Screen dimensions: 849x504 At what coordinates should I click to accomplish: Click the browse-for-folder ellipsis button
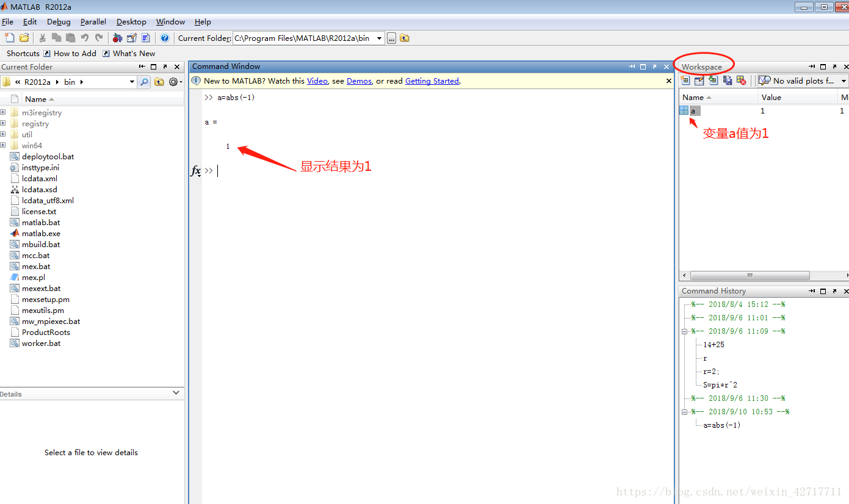[392, 38]
